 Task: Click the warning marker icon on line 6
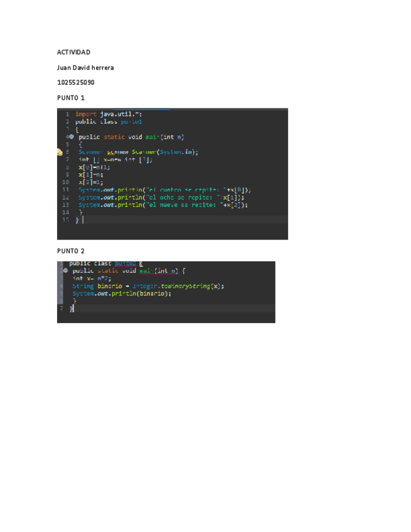[x=60, y=152]
